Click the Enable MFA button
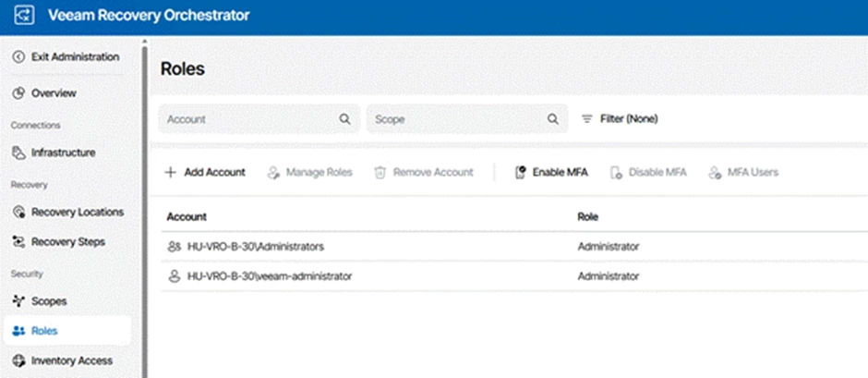The height and width of the screenshot is (378, 868). (551, 173)
